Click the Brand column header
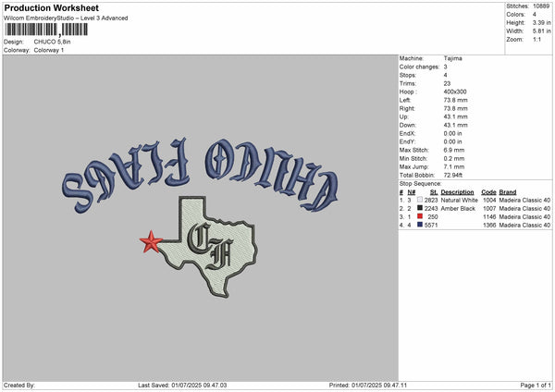555x392 pixels. pyautogui.click(x=508, y=192)
